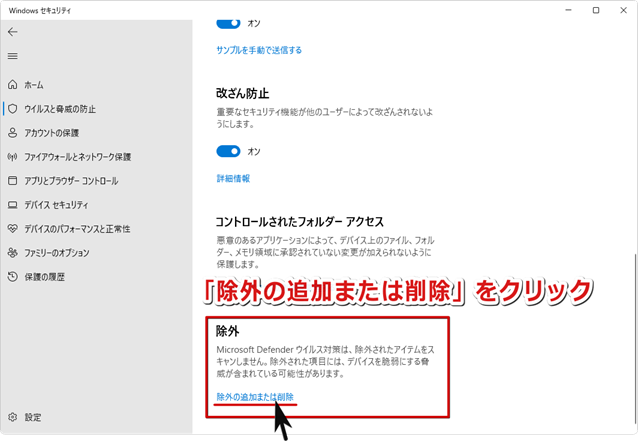Open デバイス セキュリティ page
This screenshot has height=441, width=638.
coord(56,205)
